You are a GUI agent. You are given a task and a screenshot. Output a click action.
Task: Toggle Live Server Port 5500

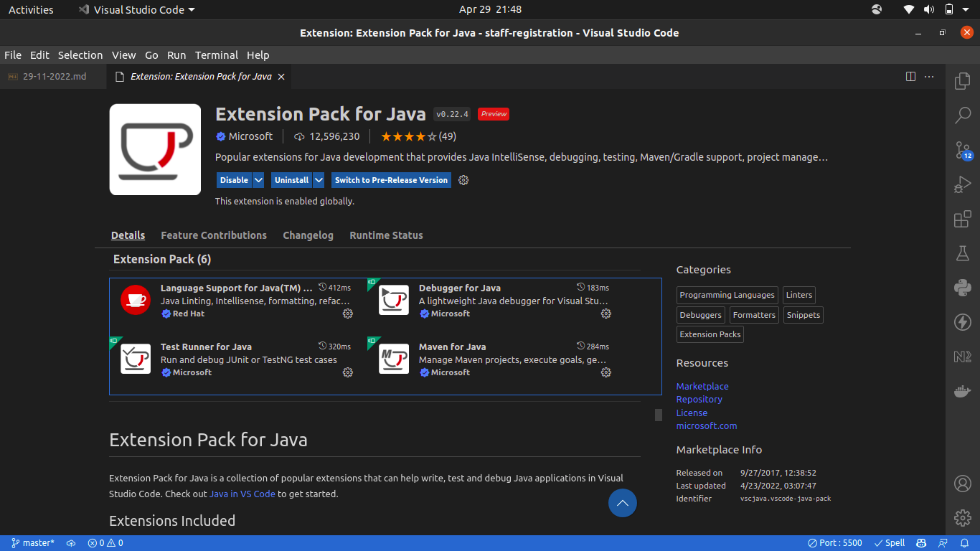835,543
